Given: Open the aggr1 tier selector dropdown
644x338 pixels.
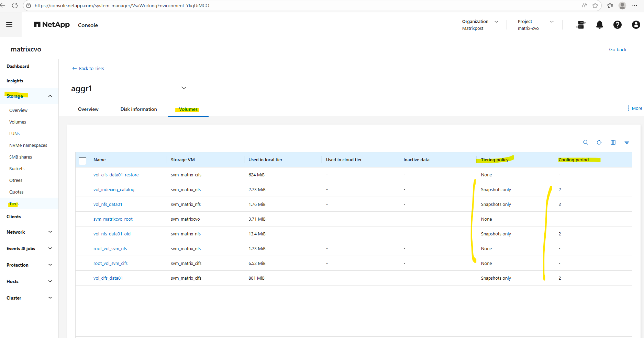Looking at the screenshot, I should (x=184, y=88).
